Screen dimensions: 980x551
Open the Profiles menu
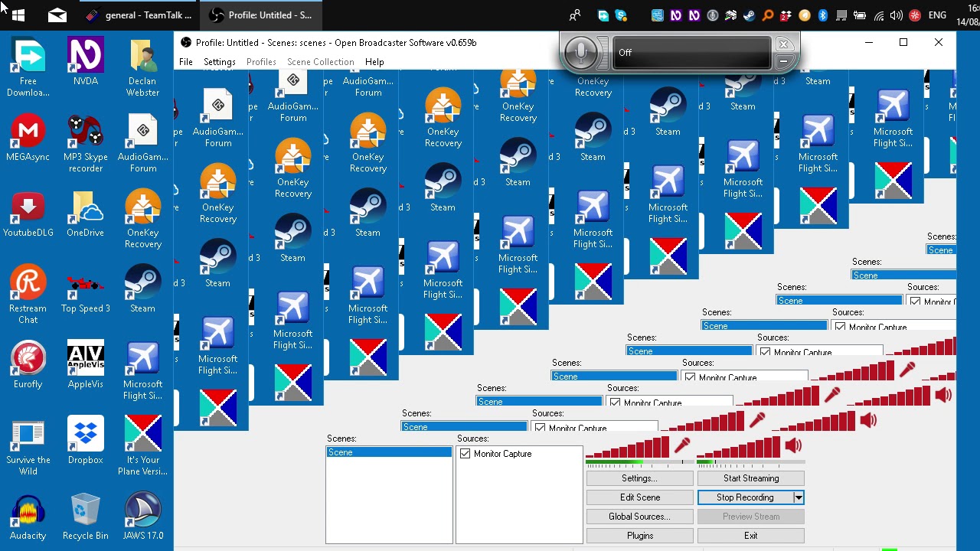coord(261,62)
